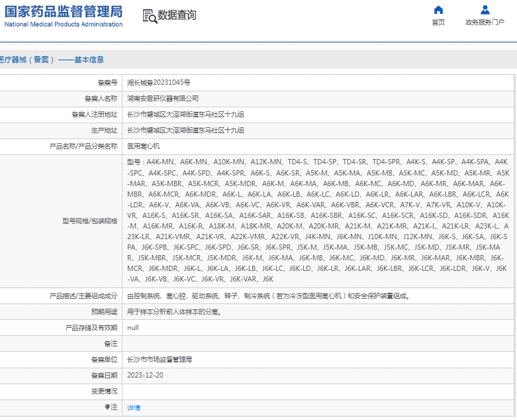Open the 详情 details link

[x=134, y=407]
